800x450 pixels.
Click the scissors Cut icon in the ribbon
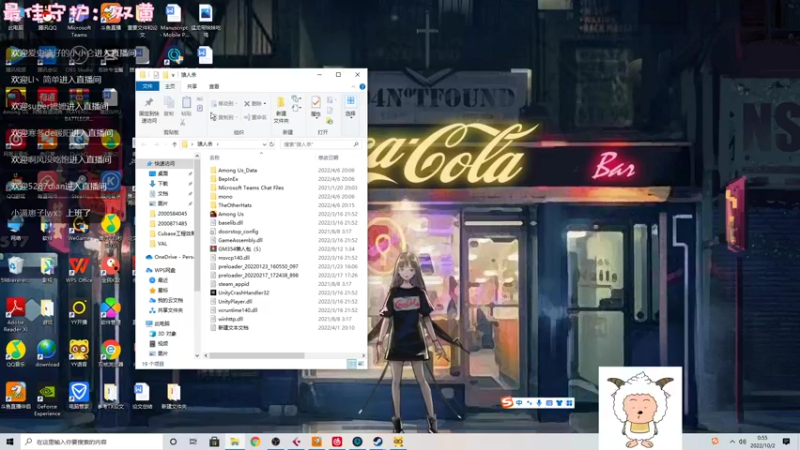[x=183, y=122]
